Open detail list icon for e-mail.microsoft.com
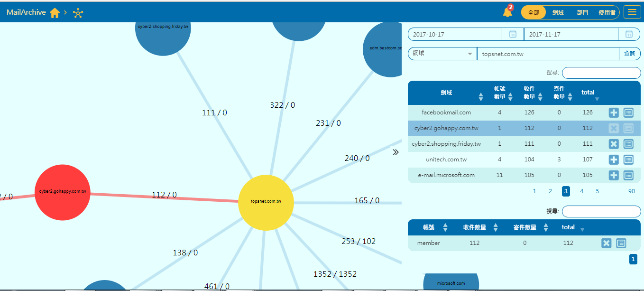644x291 pixels. coord(628,175)
